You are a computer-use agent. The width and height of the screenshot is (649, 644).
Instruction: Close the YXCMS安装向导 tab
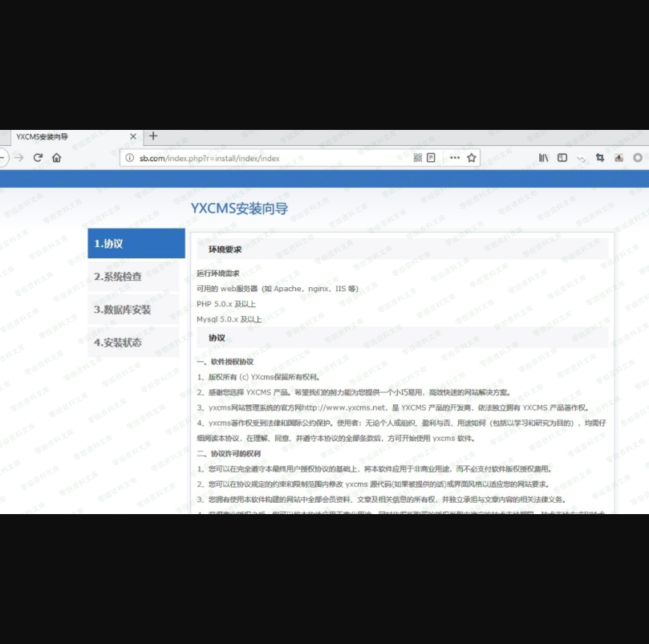pos(133,137)
